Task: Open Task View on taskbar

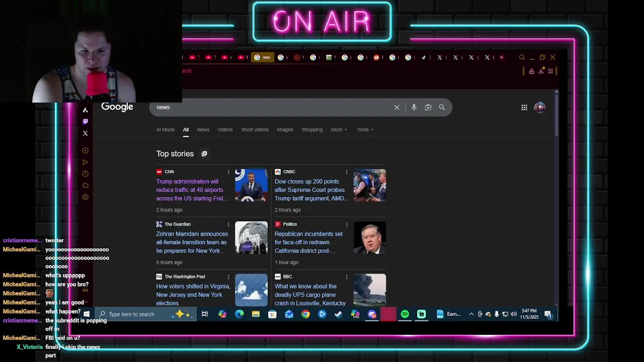Action: [205, 314]
